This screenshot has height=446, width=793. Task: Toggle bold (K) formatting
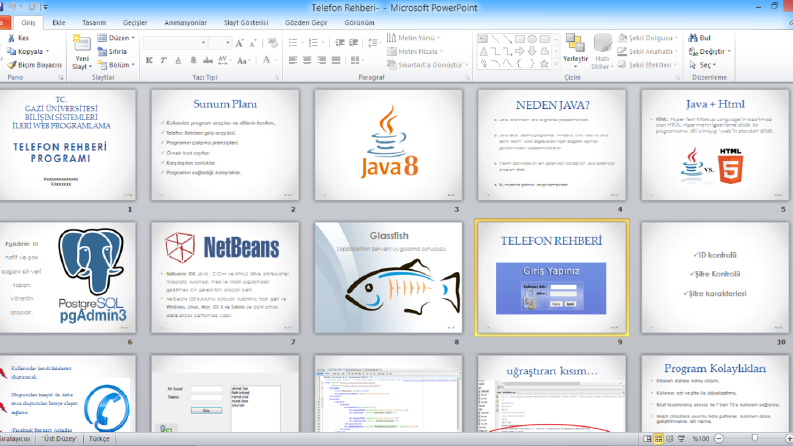[149, 60]
